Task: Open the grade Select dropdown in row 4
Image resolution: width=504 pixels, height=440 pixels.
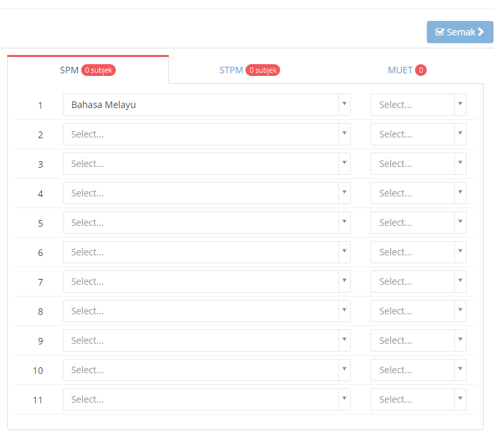Action: 418,193
